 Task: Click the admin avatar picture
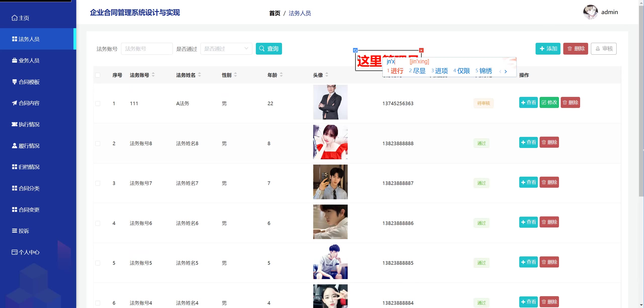tap(590, 12)
